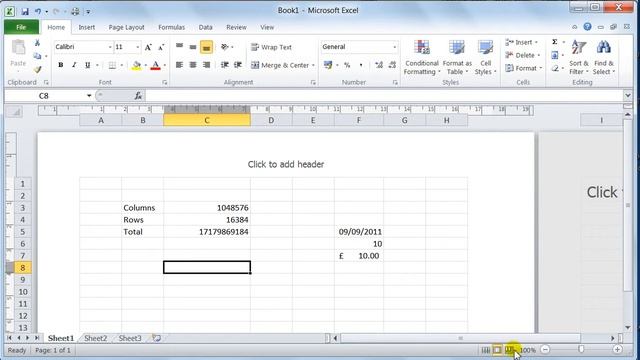
Task: Open the Find & Select dropdown
Action: 604,57
